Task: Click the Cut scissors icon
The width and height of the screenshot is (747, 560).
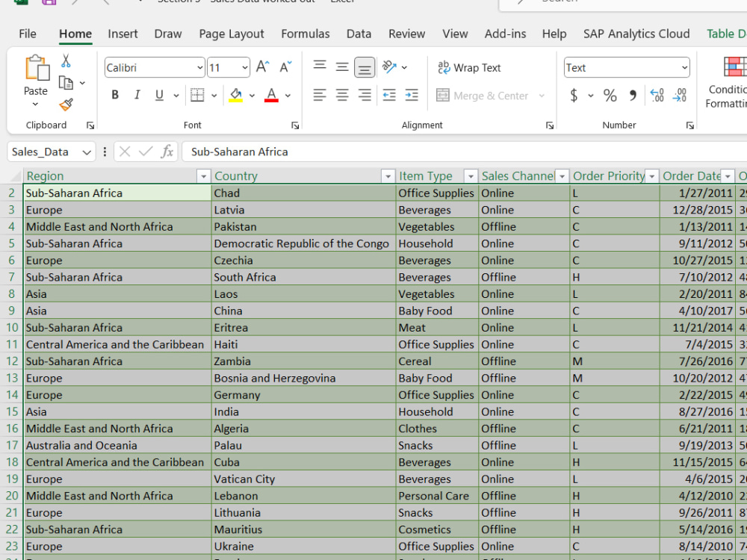Action: 66,61
